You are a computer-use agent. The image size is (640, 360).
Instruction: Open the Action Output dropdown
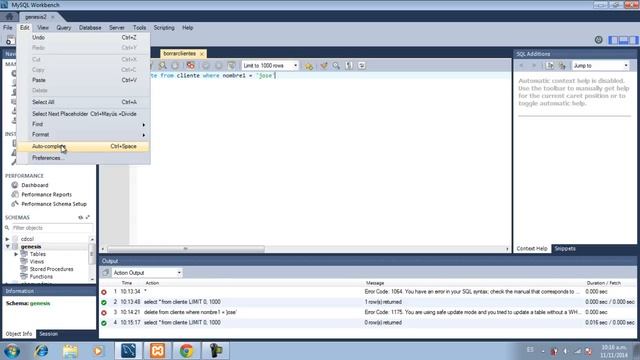pyautogui.click(x=147, y=272)
